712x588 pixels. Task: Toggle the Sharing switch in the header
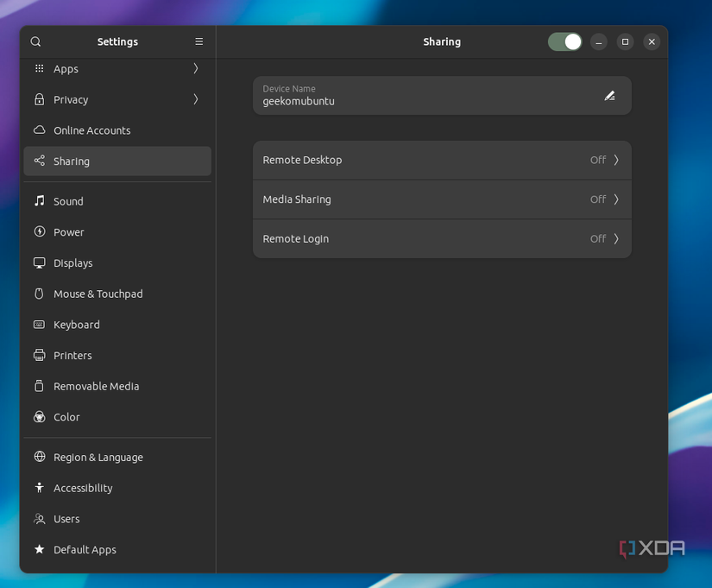[564, 41]
